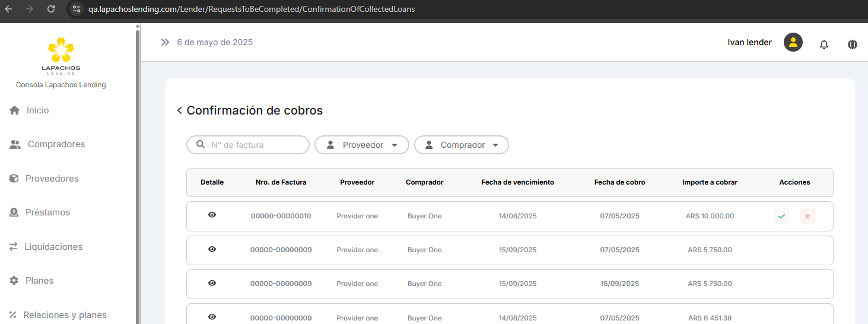Expand the Comprador filter dropdown
Viewport: 868px width, 324px height.
point(461,145)
